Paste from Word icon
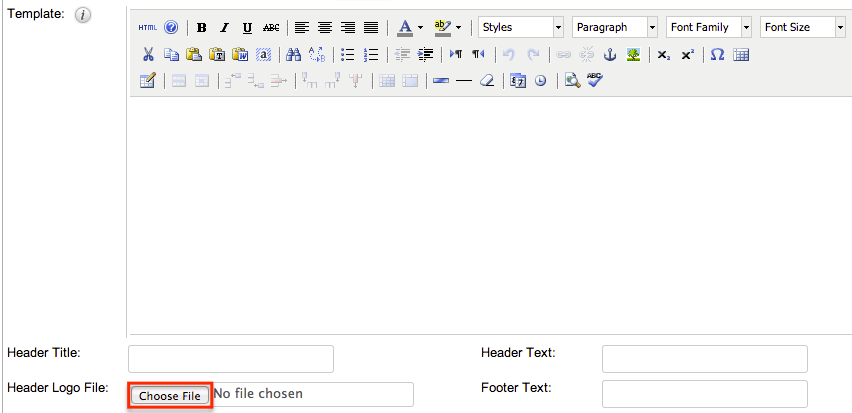Viewport: 852px width, 413px height. (240, 54)
